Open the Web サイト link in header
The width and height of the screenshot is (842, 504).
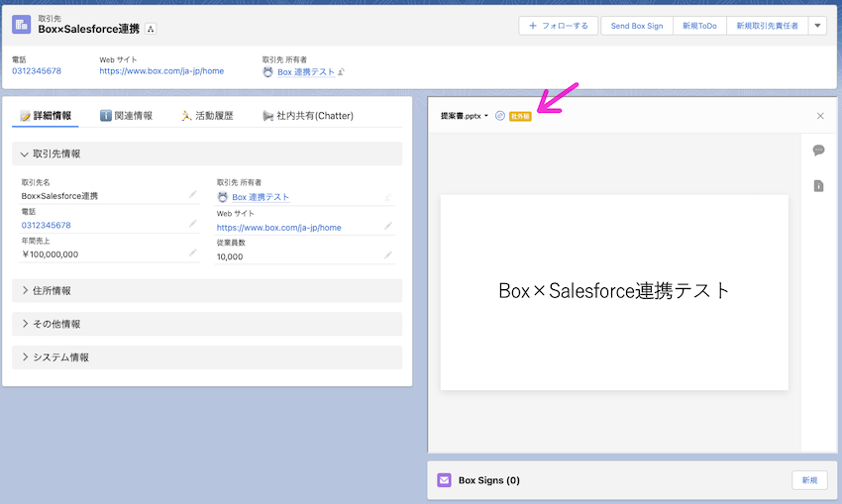pyautogui.click(x=161, y=71)
